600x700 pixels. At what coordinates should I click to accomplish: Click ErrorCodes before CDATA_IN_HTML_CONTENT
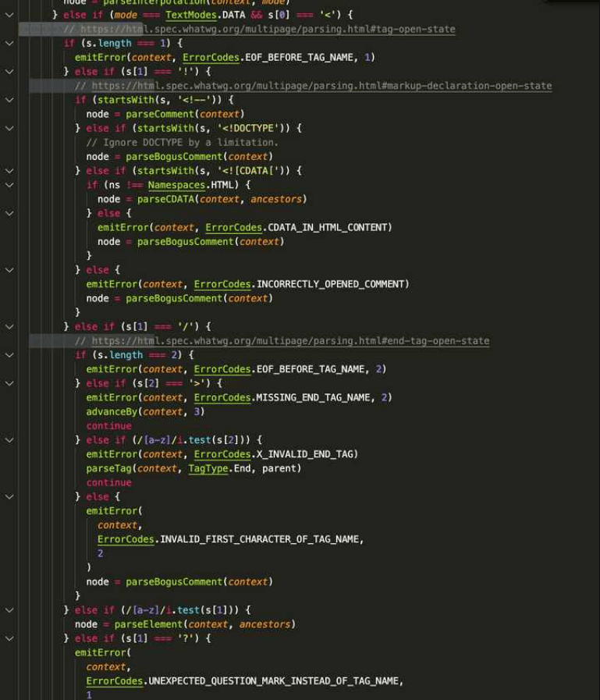pyautogui.click(x=233, y=228)
